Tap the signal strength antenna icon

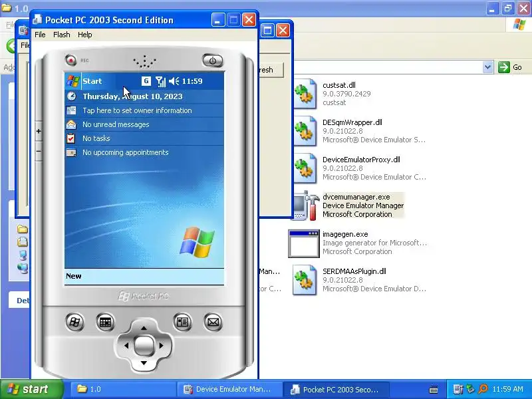point(160,81)
